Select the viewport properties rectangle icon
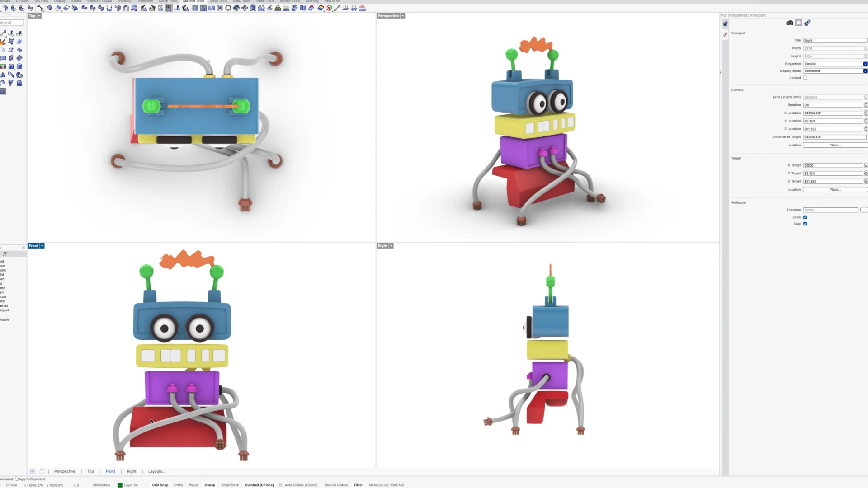This screenshot has width=868, height=488. [x=798, y=23]
